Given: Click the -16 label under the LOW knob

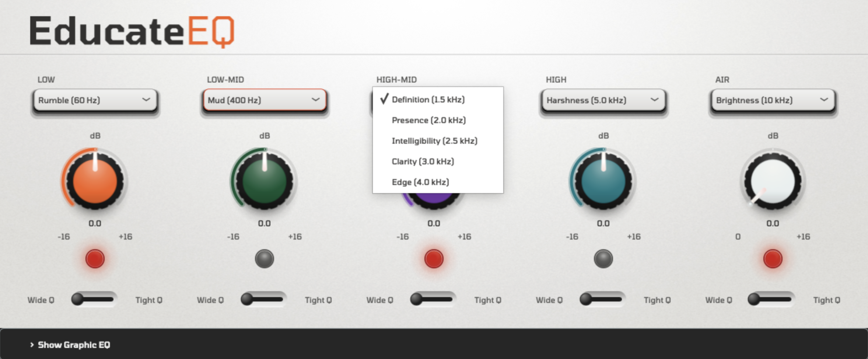Looking at the screenshot, I should pos(63,237).
